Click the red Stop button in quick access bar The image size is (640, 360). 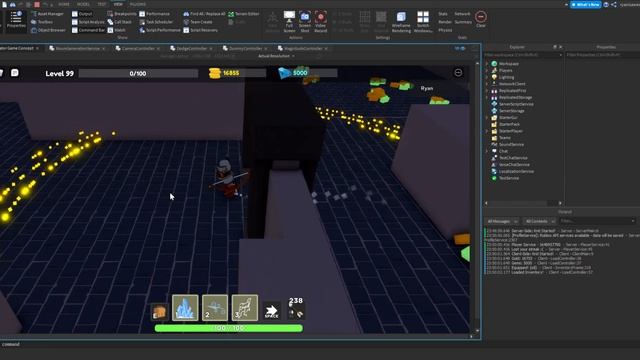(x=37, y=4)
